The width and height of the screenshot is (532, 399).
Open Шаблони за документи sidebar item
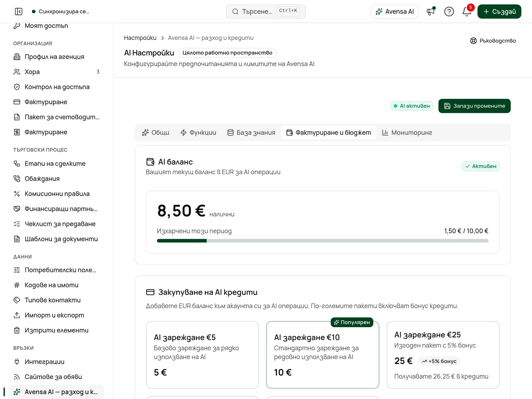(x=57, y=239)
